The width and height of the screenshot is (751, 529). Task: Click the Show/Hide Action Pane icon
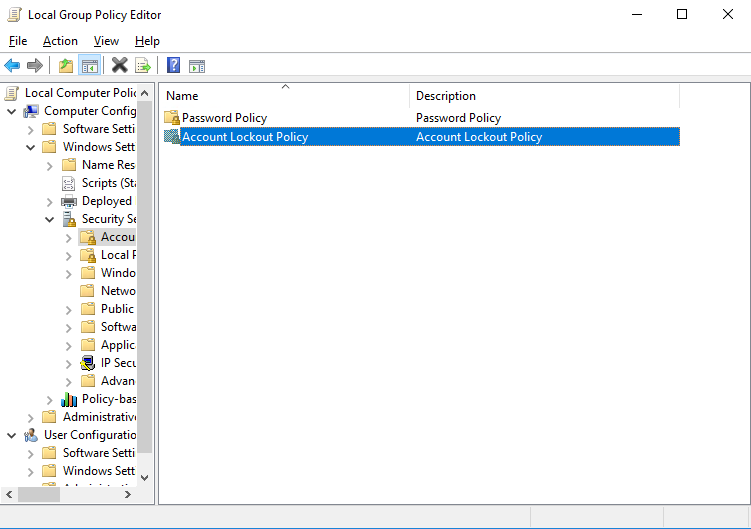click(197, 66)
